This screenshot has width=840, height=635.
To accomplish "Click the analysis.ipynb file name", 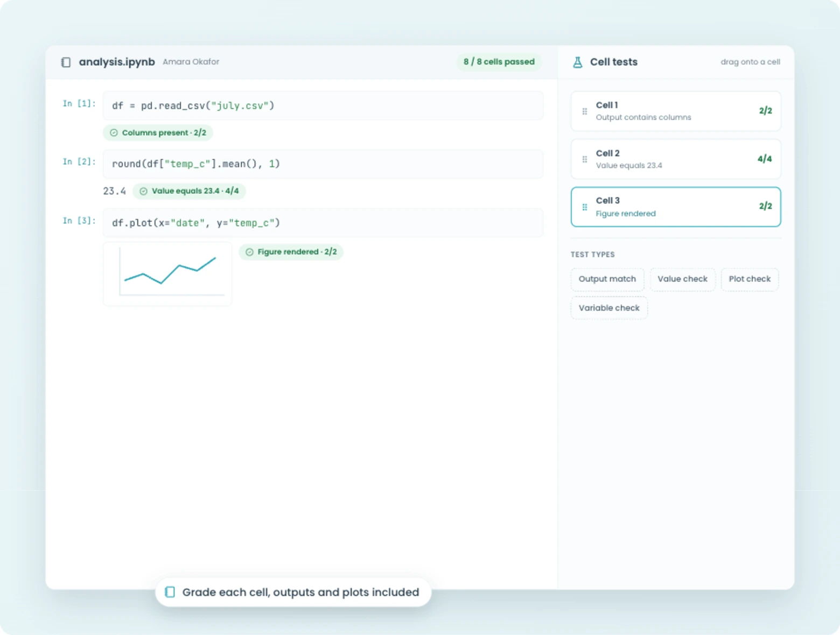I will (117, 62).
